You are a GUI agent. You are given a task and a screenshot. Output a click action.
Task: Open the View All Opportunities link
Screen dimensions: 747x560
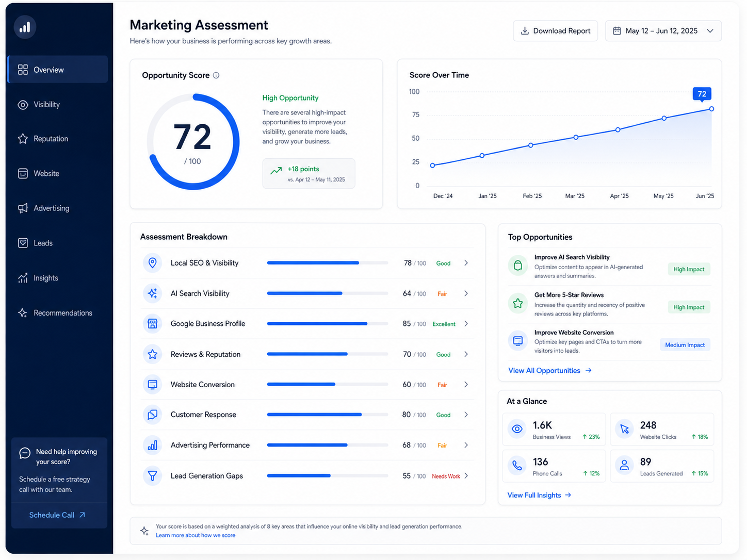pos(550,371)
